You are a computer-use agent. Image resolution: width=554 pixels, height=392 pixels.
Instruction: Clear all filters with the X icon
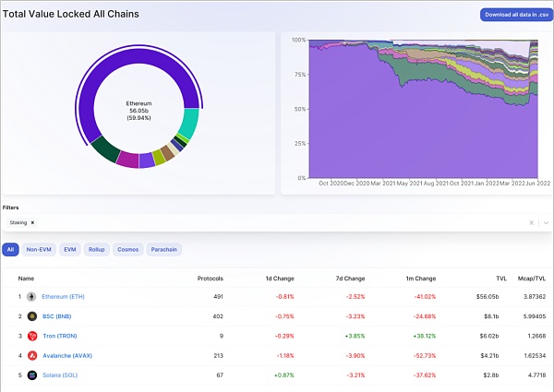tap(531, 222)
